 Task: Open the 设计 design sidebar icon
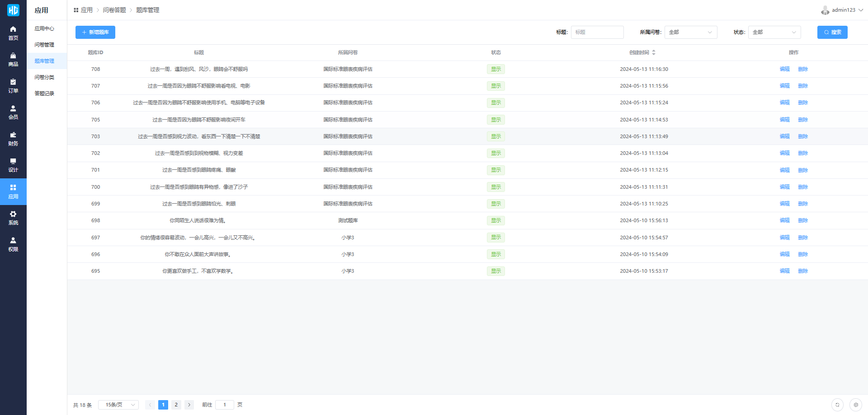[x=13, y=165]
